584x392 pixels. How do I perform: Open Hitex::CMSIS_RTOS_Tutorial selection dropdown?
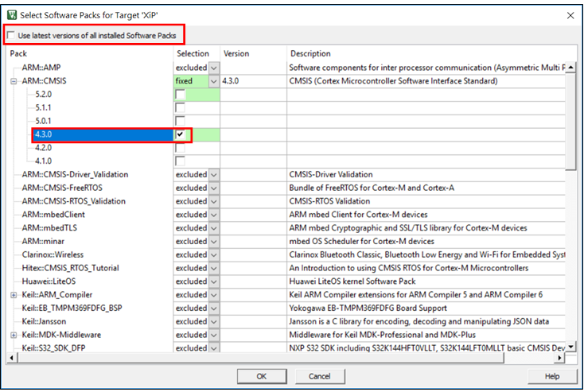click(x=214, y=269)
